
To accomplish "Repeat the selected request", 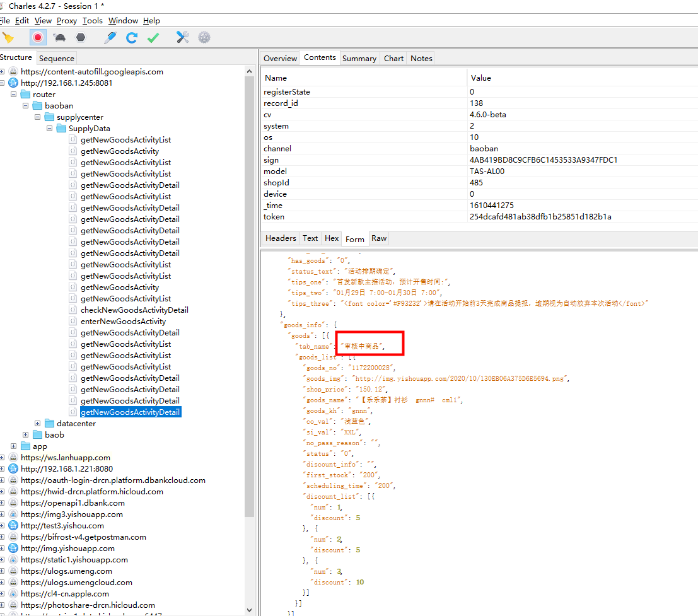I will (131, 37).
